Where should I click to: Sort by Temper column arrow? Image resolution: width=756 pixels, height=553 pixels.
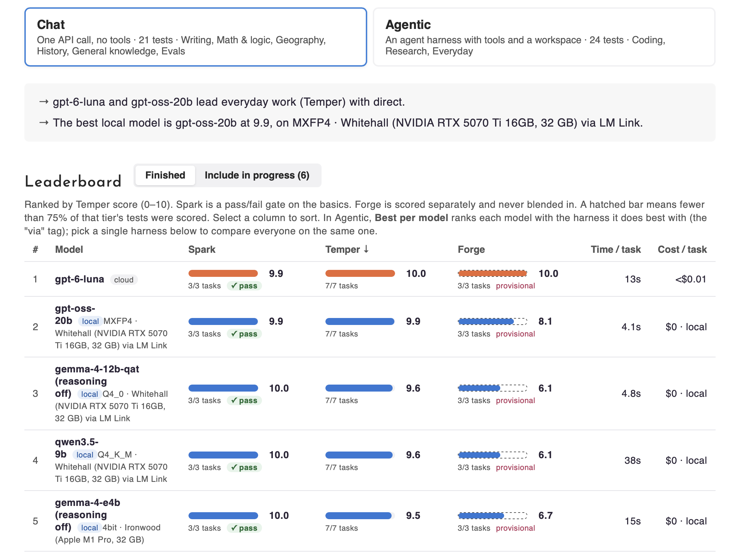click(366, 249)
